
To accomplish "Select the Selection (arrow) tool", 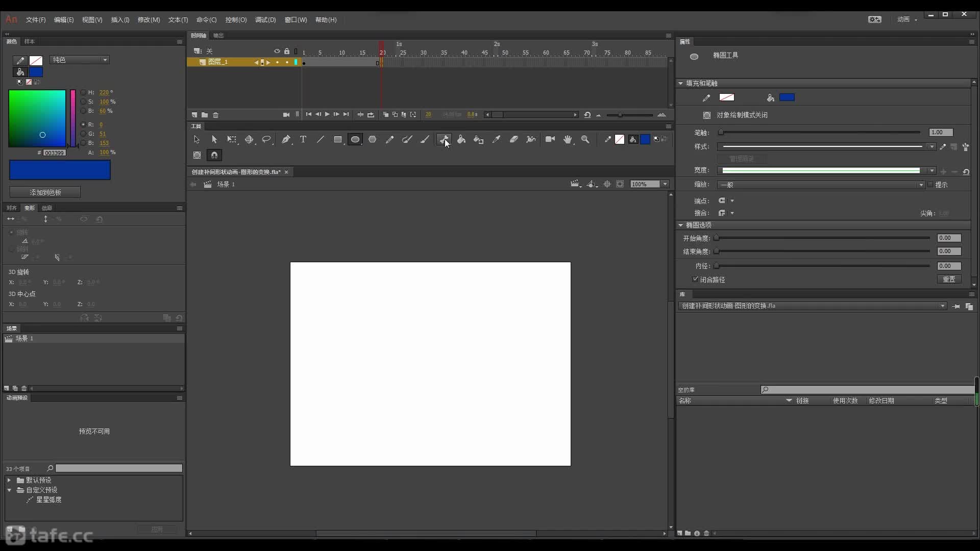I will pos(197,139).
